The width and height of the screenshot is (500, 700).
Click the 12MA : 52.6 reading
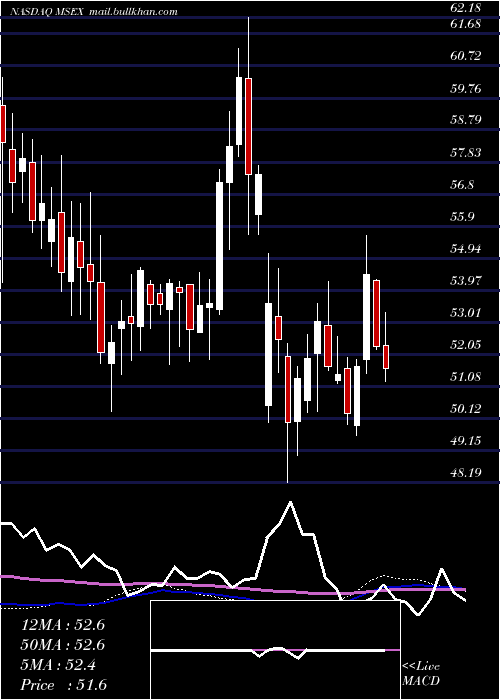click(x=63, y=625)
